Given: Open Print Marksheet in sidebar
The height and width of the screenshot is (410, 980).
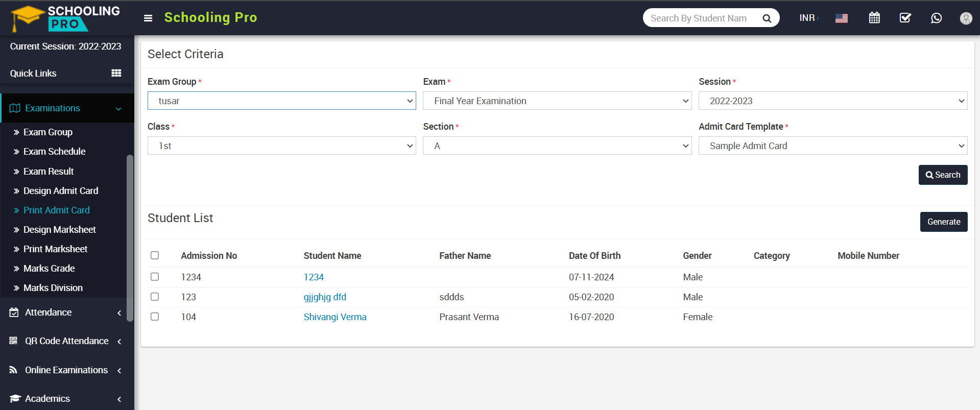Looking at the screenshot, I should click(x=55, y=249).
